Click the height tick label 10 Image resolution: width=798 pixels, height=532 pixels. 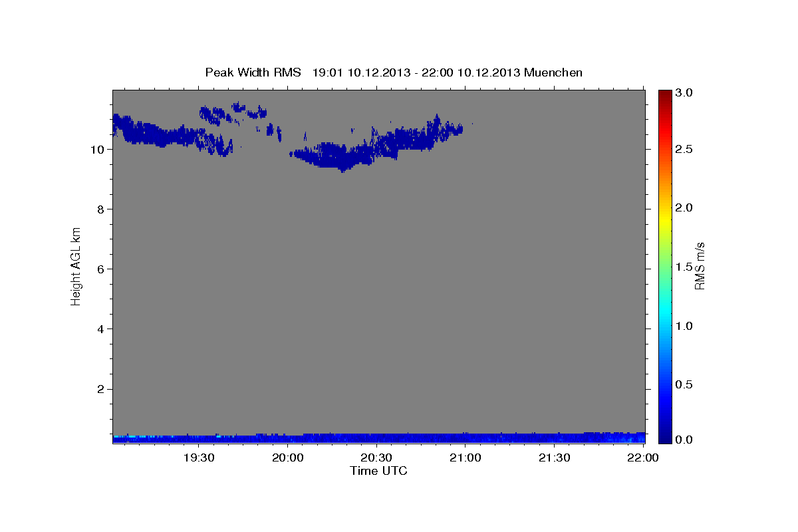click(98, 150)
